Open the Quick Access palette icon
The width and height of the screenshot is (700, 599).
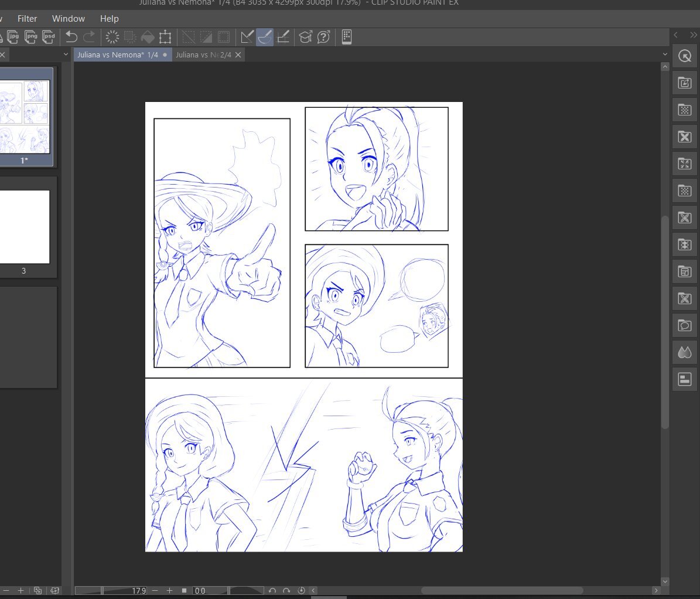pyautogui.click(x=685, y=56)
